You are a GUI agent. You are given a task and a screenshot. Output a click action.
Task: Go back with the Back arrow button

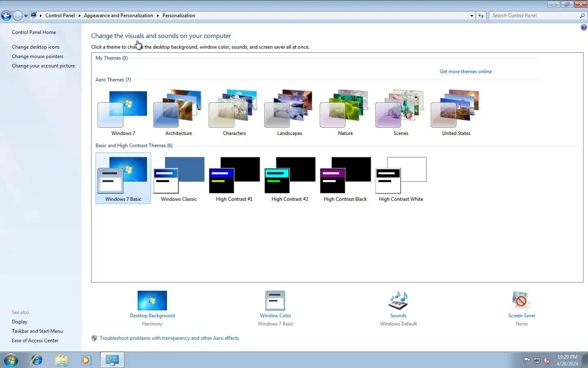point(6,16)
